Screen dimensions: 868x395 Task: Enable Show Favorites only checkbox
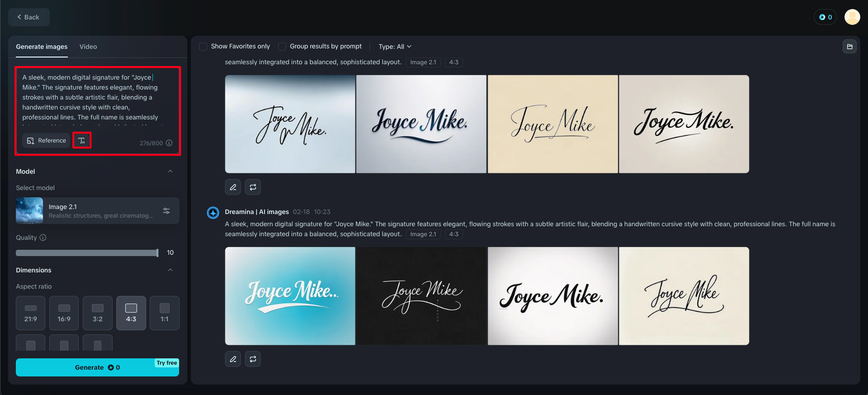[x=204, y=47]
